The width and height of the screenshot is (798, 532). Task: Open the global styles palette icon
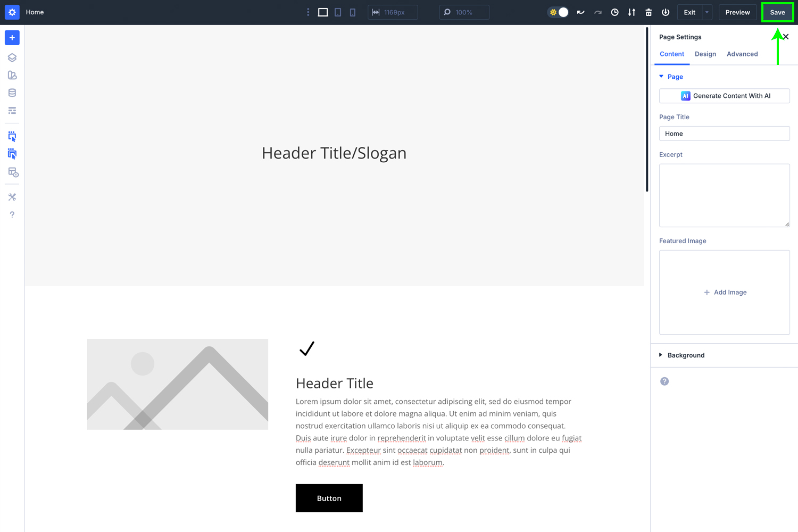pos(12,75)
